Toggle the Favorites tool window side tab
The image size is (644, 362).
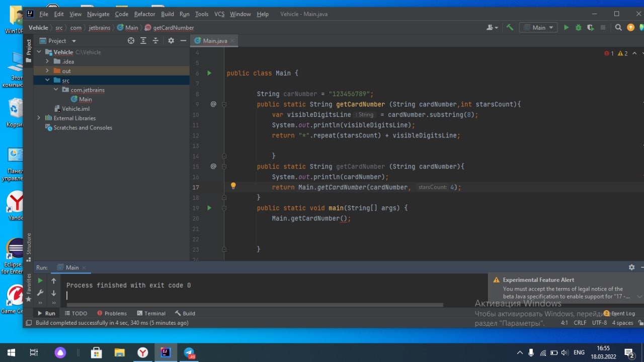click(x=29, y=287)
